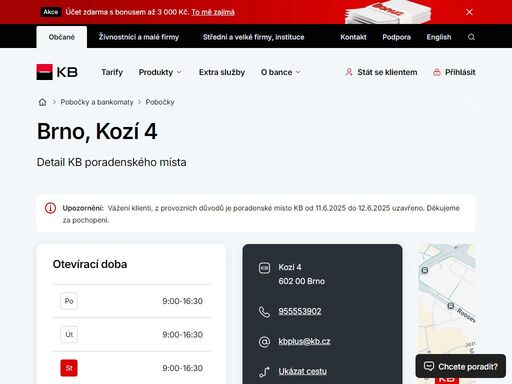Open the Přihlásit login button
512x384 pixels.
[x=460, y=72]
